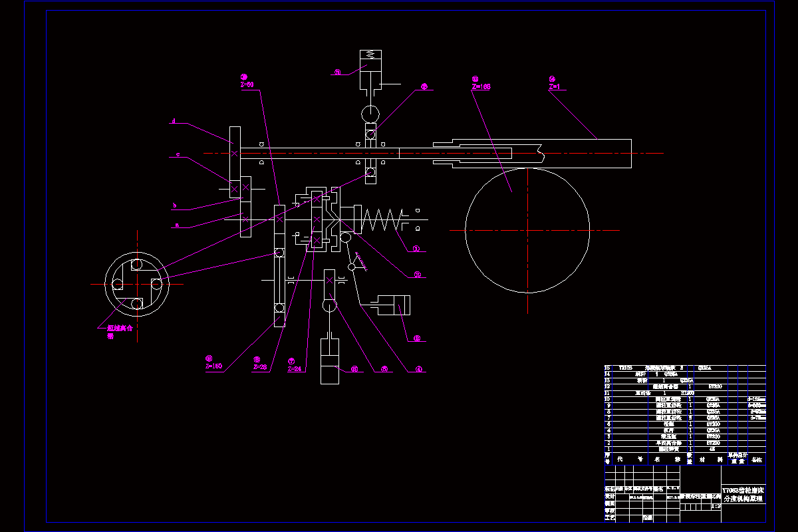
Task: Click the Z=24 gear label
Action: [x=295, y=368]
